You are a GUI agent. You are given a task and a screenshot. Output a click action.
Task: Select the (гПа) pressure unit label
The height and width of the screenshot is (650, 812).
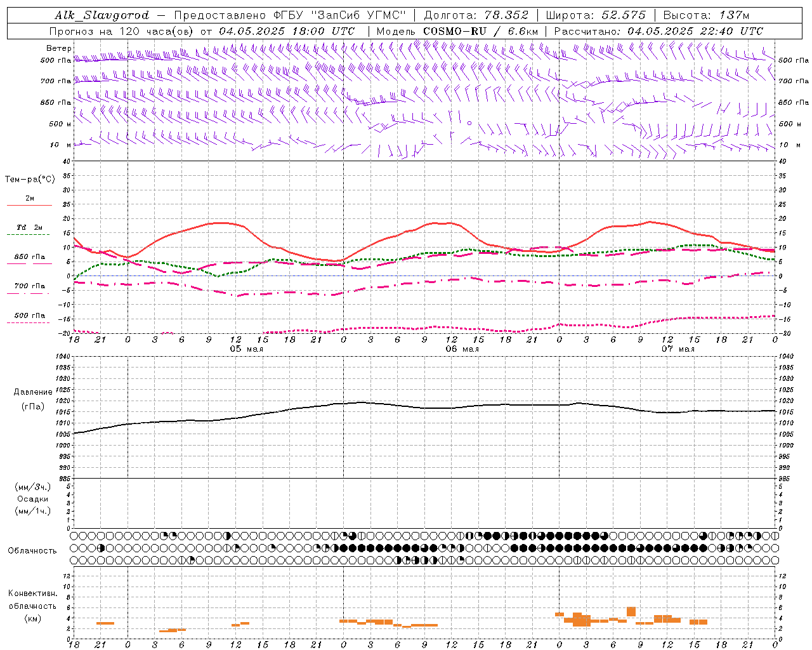tap(33, 406)
